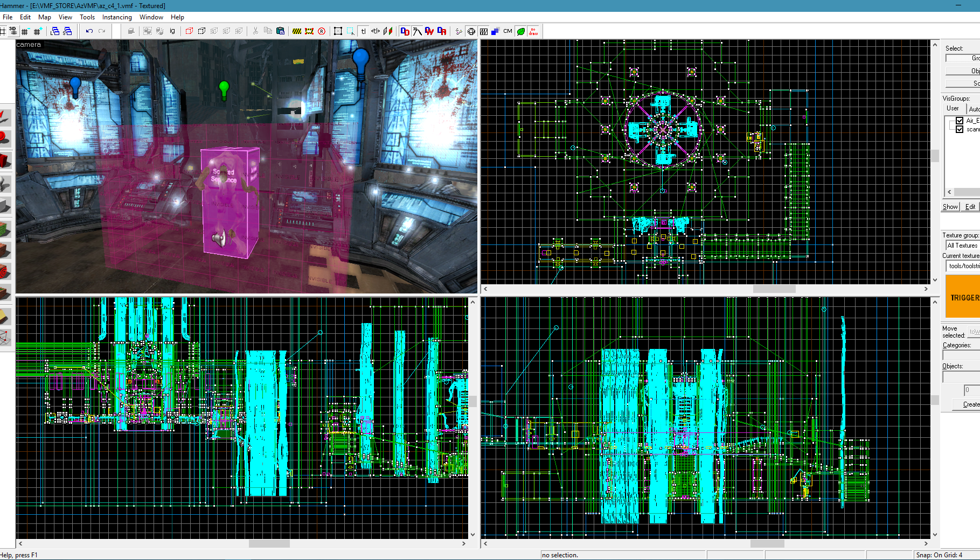The width and height of the screenshot is (980, 560).
Task: Toggle cordon bounds yellow-black stripes icon
Action: pyautogui.click(x=297, y=31)
